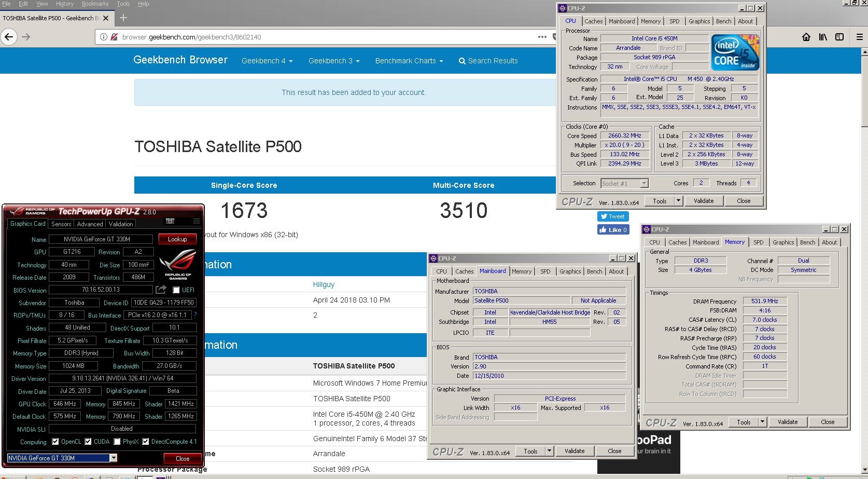This screenshot has height=479, width=868.
Task: Open the Firefox library icon
Action: point(823,37)
